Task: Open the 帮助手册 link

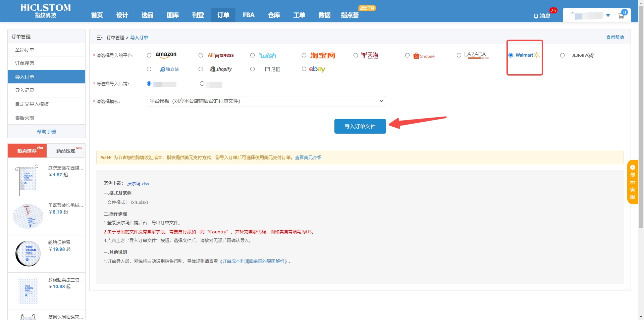Action: (x=46, y=132)
